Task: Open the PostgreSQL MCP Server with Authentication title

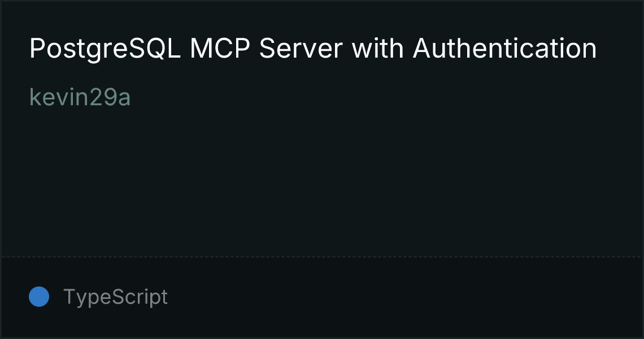Action: click(x=313, y=49)
